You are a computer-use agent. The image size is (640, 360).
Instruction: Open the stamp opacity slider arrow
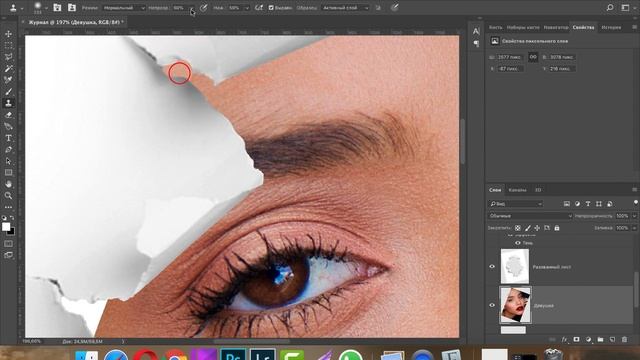pos(192,8)
